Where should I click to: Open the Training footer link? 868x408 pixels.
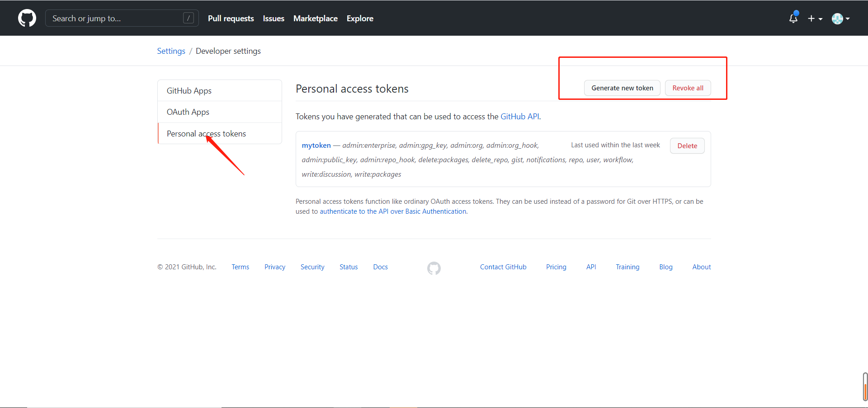[x=627, y=267]
